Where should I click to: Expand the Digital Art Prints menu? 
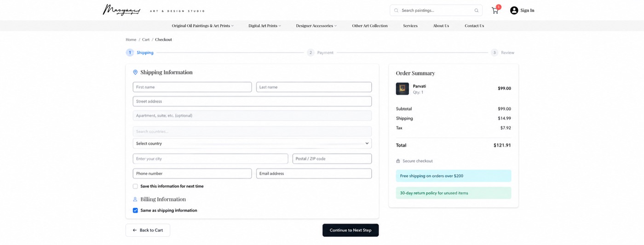tap(264, 26)
